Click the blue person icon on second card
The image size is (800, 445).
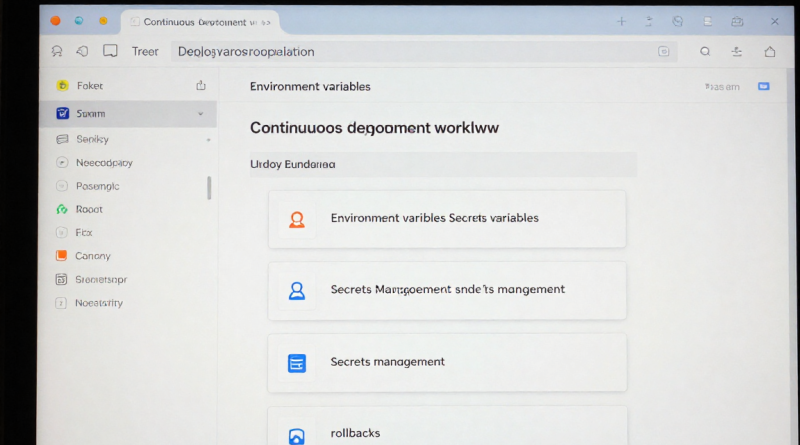point(296,290)
